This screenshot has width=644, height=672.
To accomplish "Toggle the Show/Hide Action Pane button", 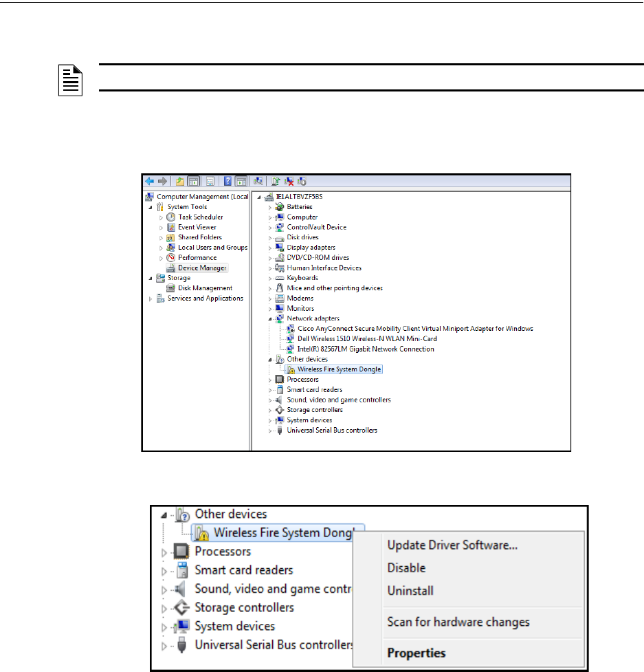I will tap(241, 182).
